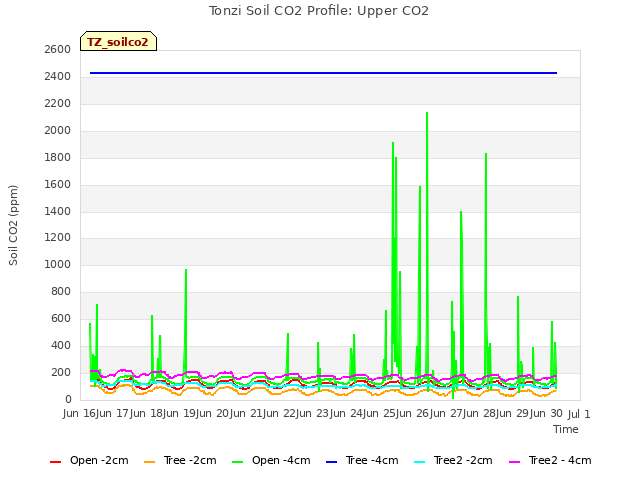Click the 0 y-axis tick label
The height and width of the screenshot is (480, 640).
[68, 399]
